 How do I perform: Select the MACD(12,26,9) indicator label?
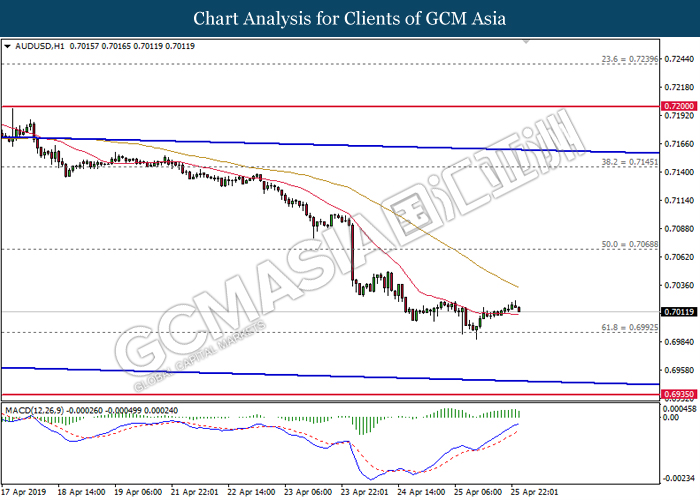[34, 410]
